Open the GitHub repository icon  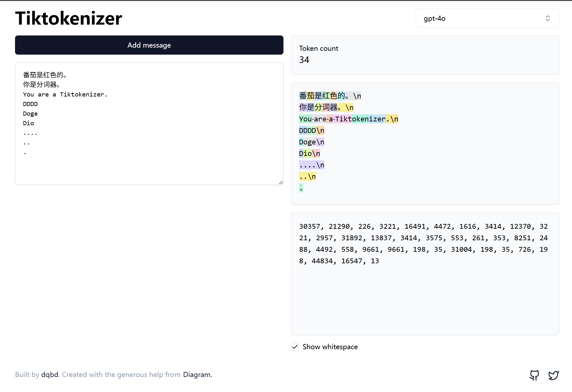tap(534, 375)
